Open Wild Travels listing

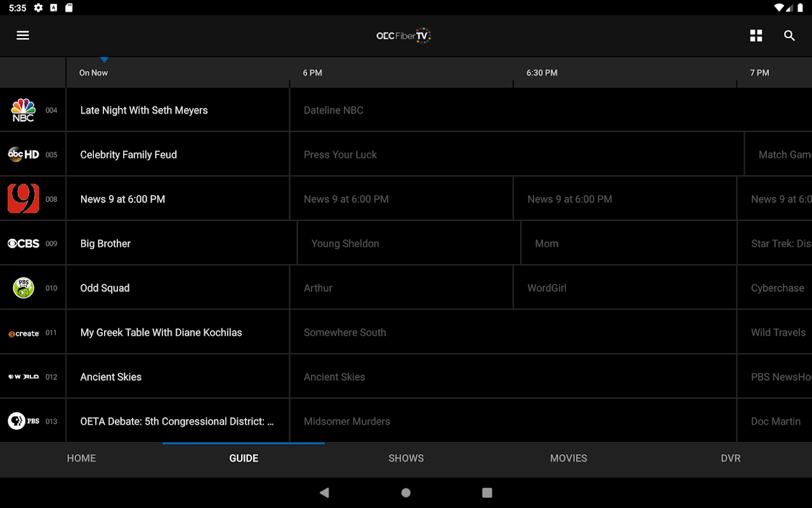pyautogui.click(x=775, y=332)
